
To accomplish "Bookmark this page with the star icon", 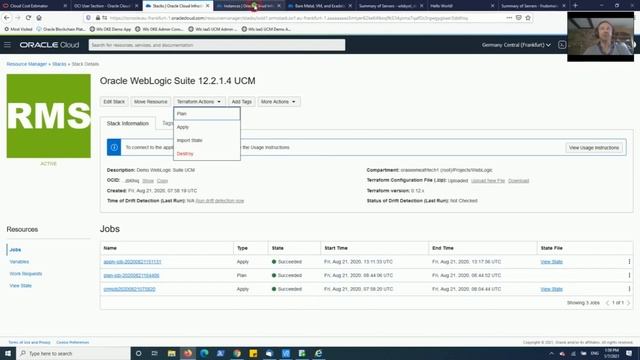I will (528, 18).
